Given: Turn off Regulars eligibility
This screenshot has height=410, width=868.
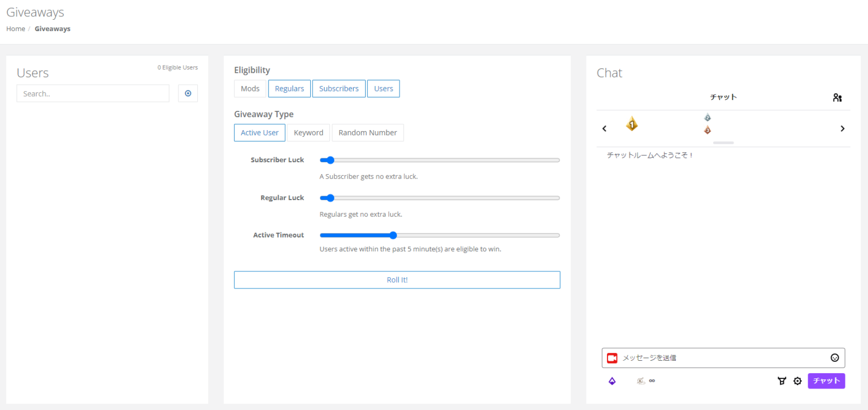Looking at the screenshot, I should pos(289,88).
